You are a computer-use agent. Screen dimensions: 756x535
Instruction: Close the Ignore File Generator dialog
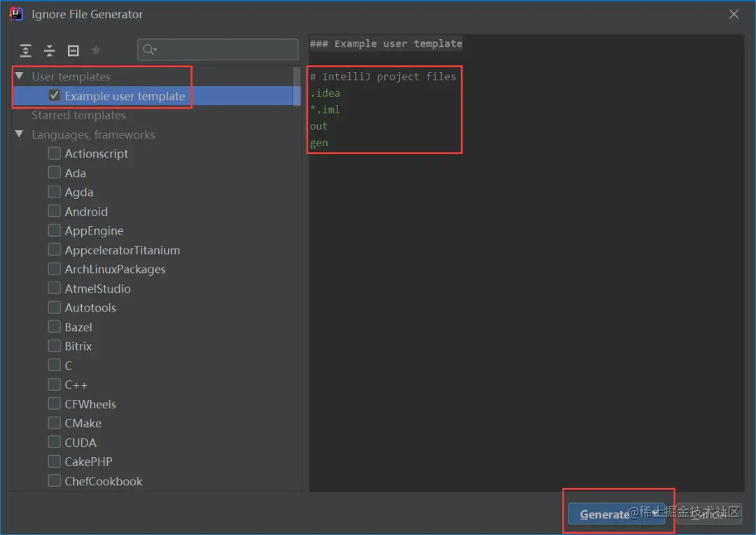tap(734, 14)
